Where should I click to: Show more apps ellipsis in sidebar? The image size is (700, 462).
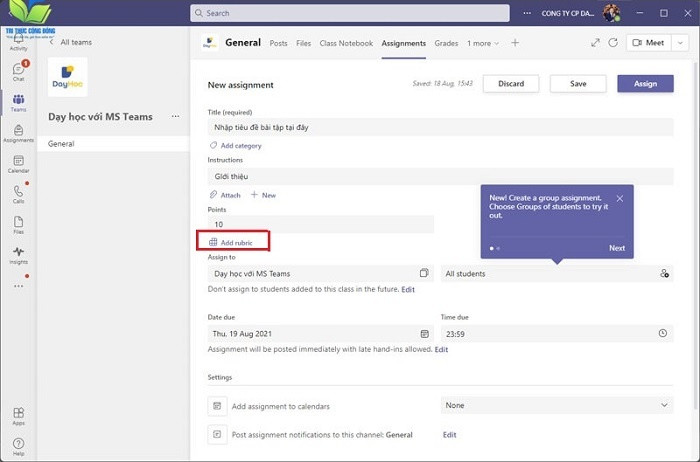(x=18, y=286)
